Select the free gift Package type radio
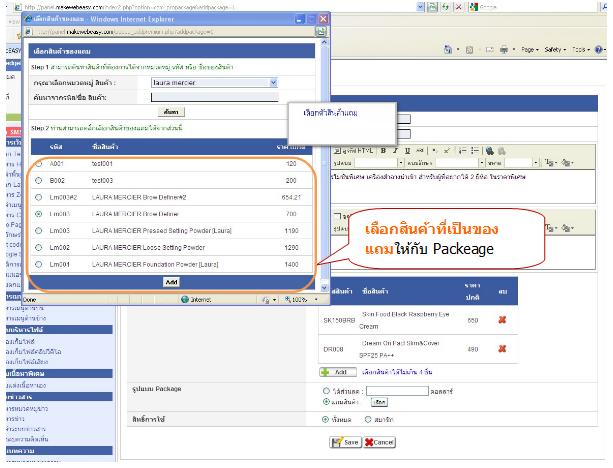 (326, 402)
